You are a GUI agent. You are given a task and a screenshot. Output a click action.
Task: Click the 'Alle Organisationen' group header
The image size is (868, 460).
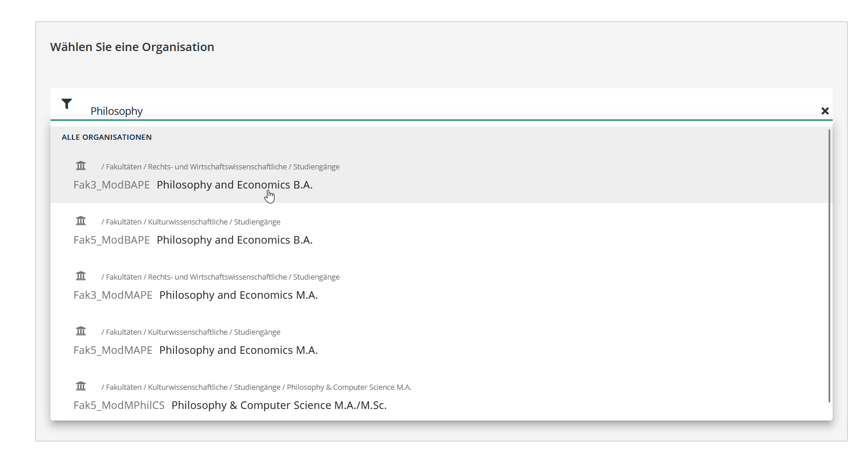[107, 137]
